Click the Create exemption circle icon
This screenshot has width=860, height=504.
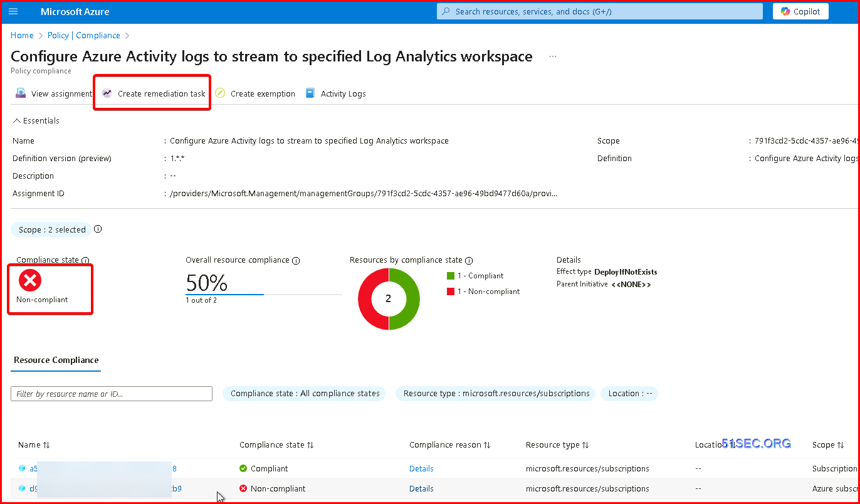[220, 93]
